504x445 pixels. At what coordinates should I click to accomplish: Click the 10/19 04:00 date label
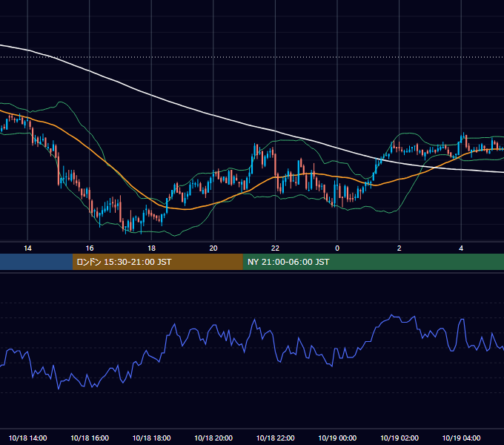461,438
